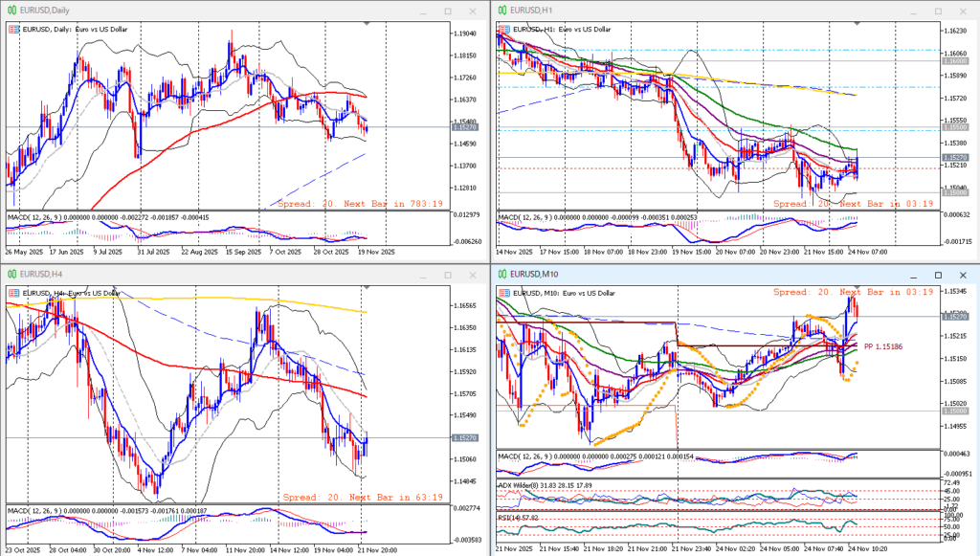Click the chart shift triangle on M10 chart
980x556 pixels.
coord(857,284)
